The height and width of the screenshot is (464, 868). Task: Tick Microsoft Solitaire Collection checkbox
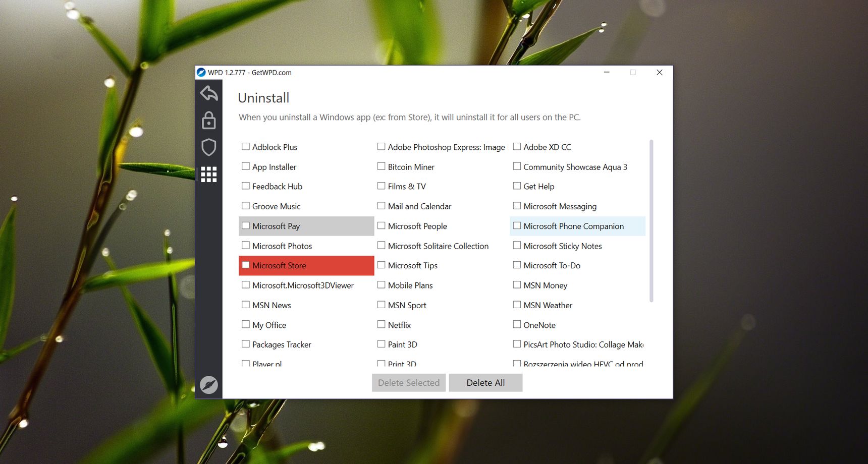382,246
